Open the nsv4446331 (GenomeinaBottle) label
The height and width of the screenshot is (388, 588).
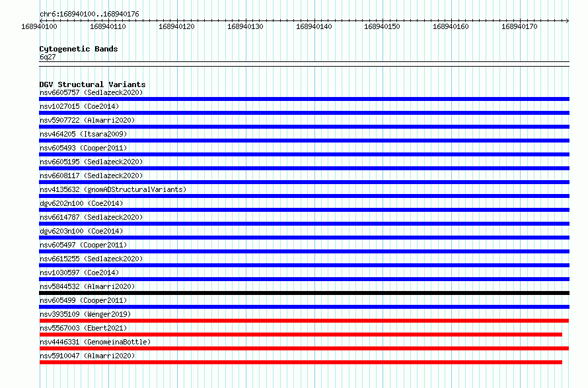pos(95,342)
